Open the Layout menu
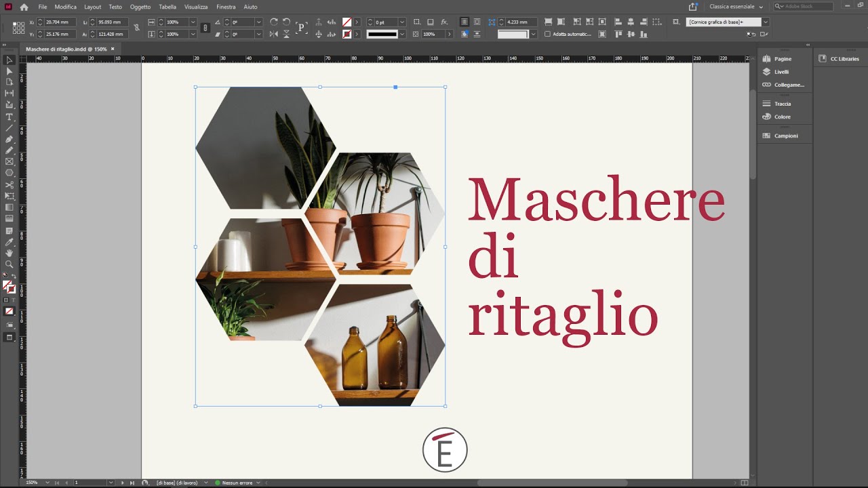 (x=92, y=7)
